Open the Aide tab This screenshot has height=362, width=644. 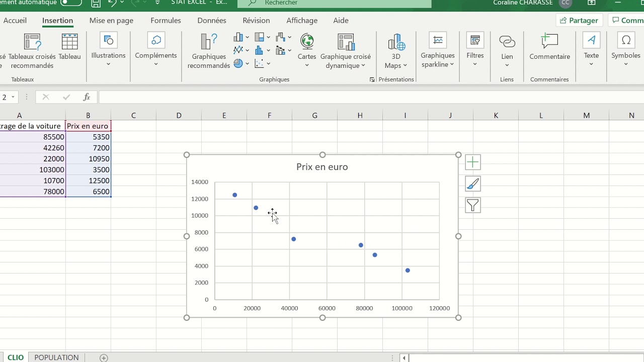341,21
